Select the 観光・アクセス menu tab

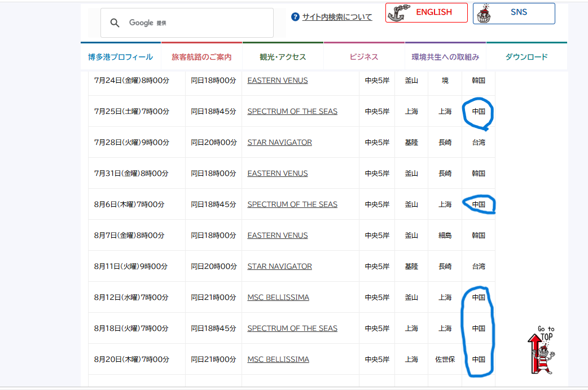(283, 56)
